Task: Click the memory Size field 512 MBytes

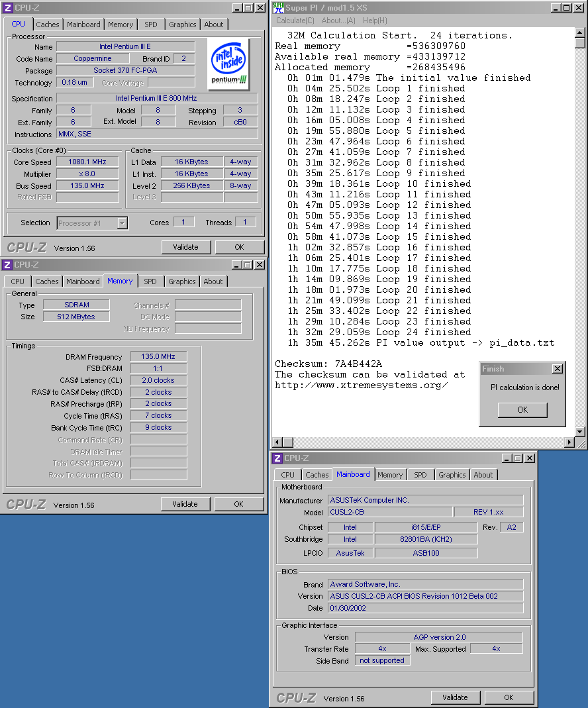Action: pyautogui.click(x=76, y=317)
